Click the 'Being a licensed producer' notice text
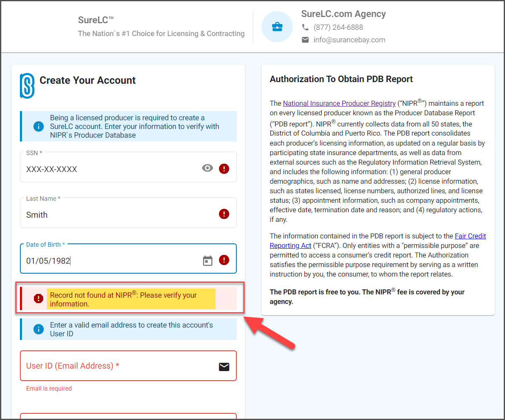The height and width of the screenshot is (420, 505). coord(135,126)
